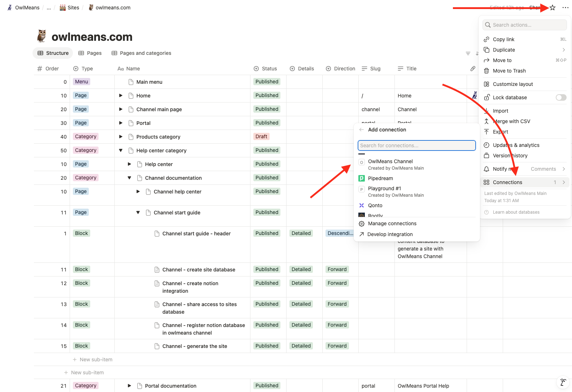Collapse the Channel documentation row
The width and height of the screenshot is (572, 392).
tap(130, 178)
